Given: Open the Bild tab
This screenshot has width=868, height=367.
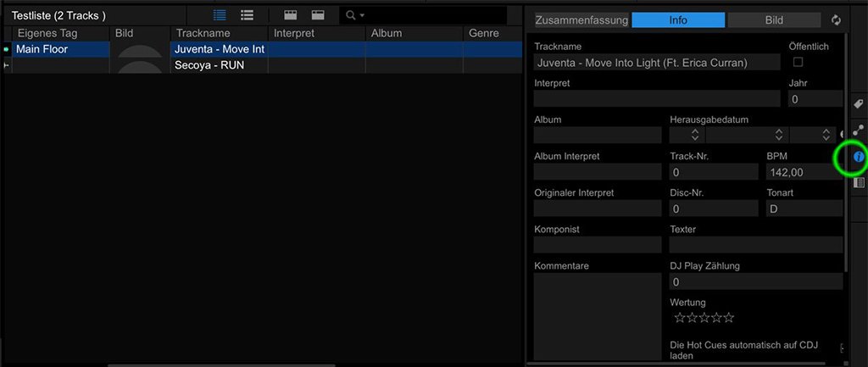Looking at the screenshot, I should click(x=774, y=20).
